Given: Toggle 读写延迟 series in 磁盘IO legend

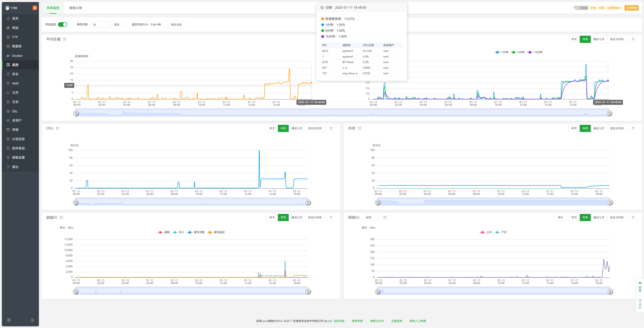Looking at the screenshot, I should pyautogui.click(x=216, y=232).
